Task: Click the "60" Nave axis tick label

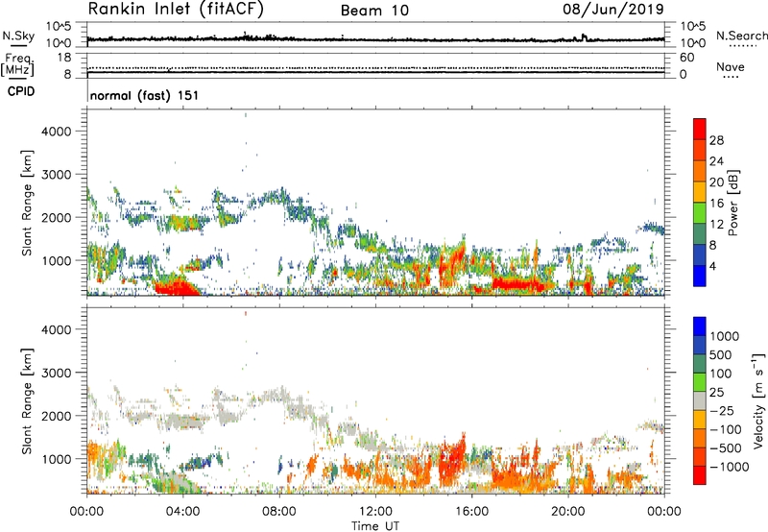Action: (x=687, y=58)
